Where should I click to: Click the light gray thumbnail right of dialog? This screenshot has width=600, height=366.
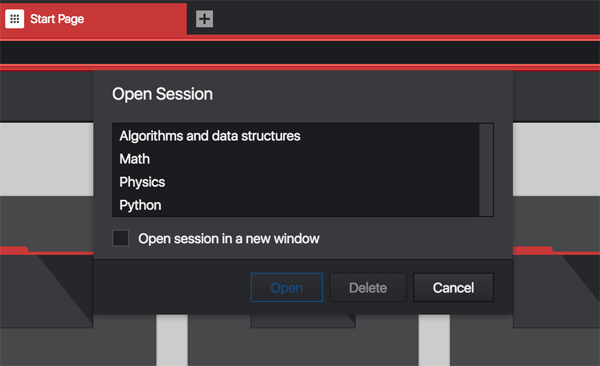coord(556,160)
